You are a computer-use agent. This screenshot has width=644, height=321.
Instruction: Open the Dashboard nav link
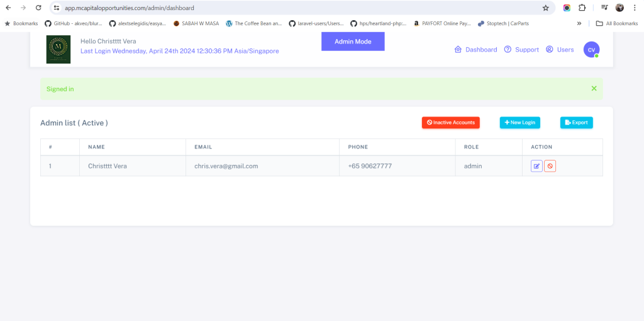[475, 50]
